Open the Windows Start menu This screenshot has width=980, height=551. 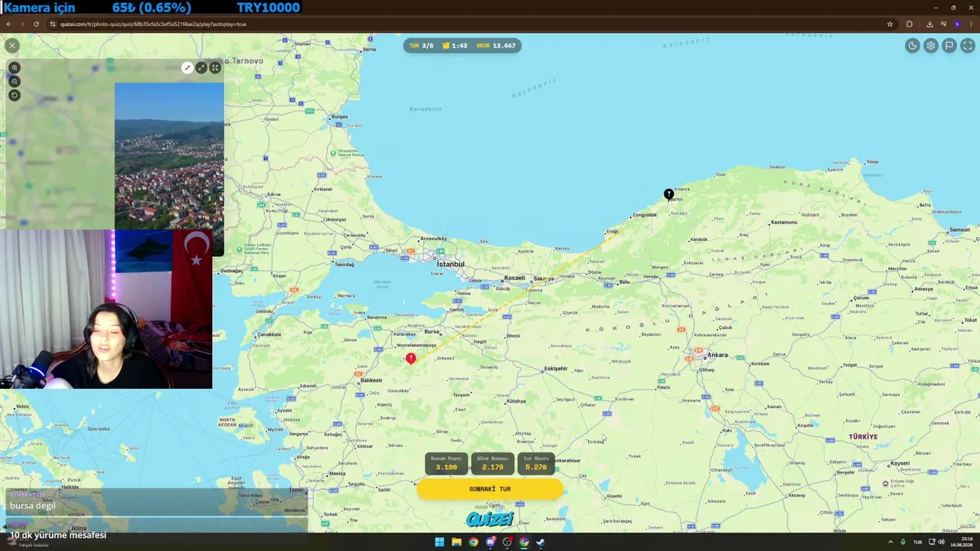click(x=439, y=542)
